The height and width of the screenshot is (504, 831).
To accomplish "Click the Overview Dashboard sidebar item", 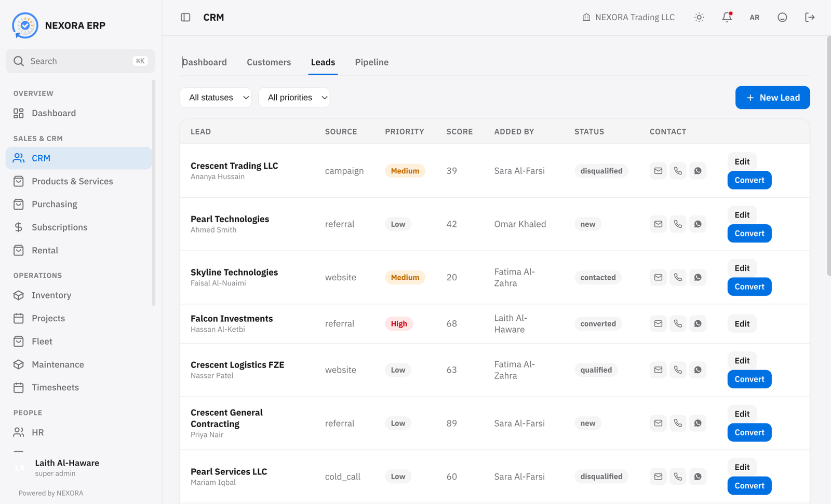I will (79, 113).
